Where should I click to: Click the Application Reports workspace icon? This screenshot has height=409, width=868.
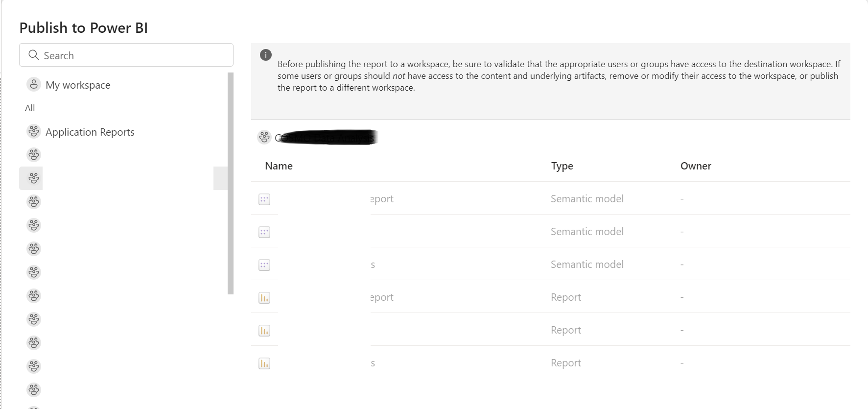[x=33, y=131]
